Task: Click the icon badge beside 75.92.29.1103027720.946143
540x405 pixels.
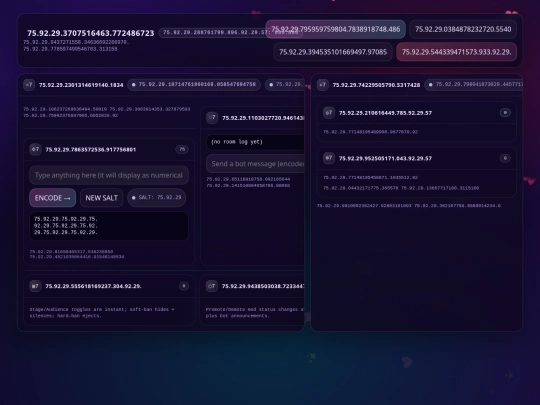Action: [212, 118]
